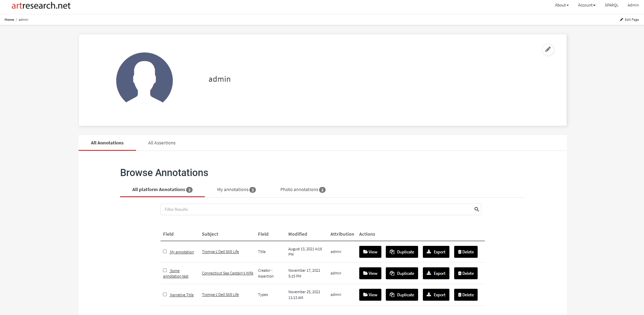Duplicate the Narrative Title annotation
Screen dimensions: 644x315
[402, 295]
